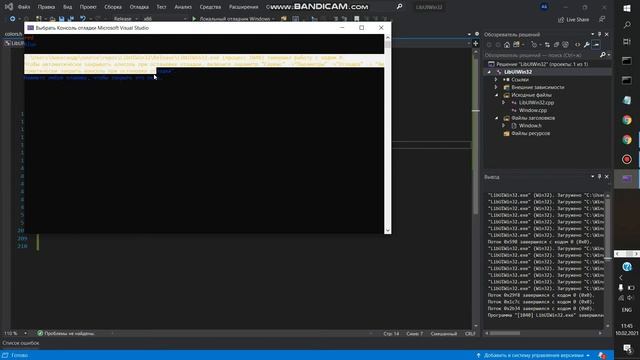Image resolution: width=640 pixels, height=360 pixels.
Task: Collapse the Файлы заголовков folder
Action: point(496,118)
